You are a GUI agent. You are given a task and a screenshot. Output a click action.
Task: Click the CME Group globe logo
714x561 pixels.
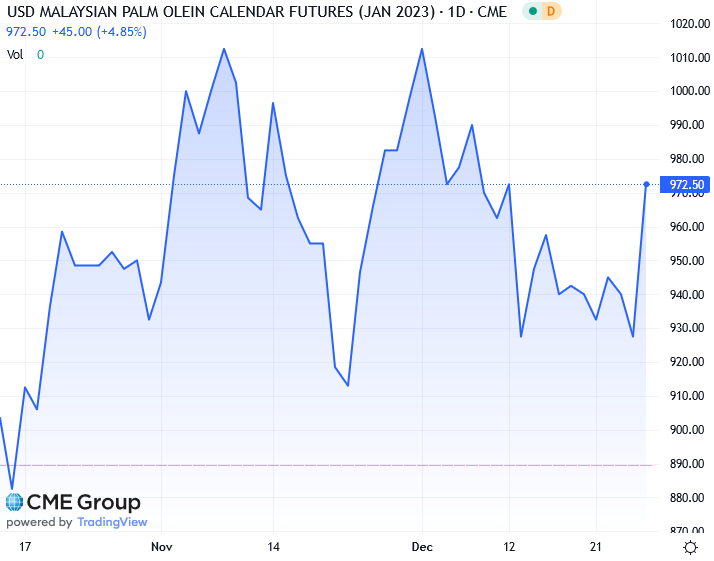pyautogui.click(x=15, y=502)
